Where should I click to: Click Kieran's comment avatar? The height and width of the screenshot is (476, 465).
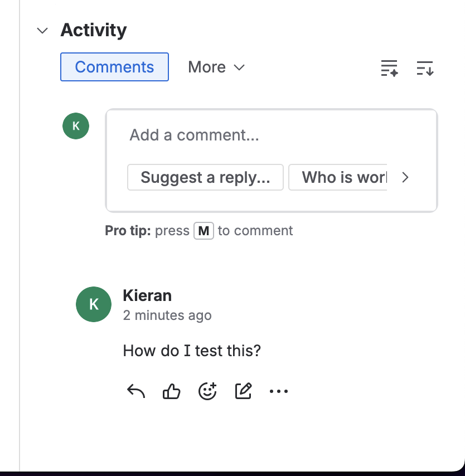[x=94, y=304]
